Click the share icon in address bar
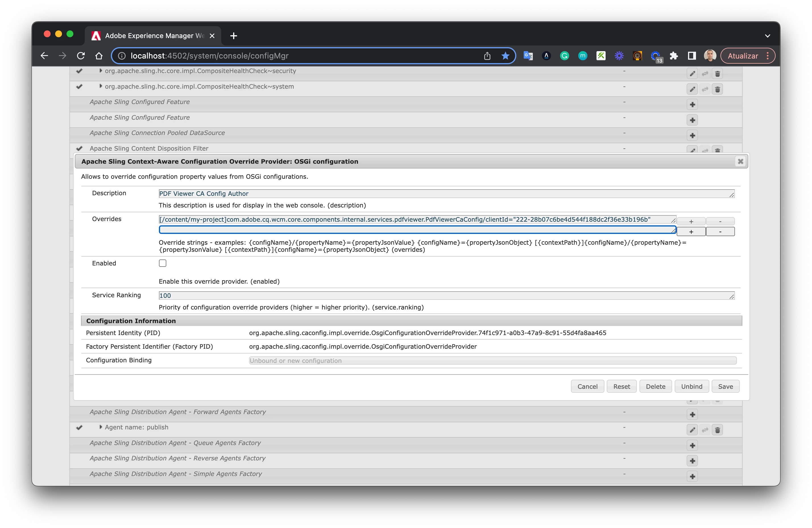The height and width of the screenshot is (528, 812). pyautogui.click(x=487, y=56)
